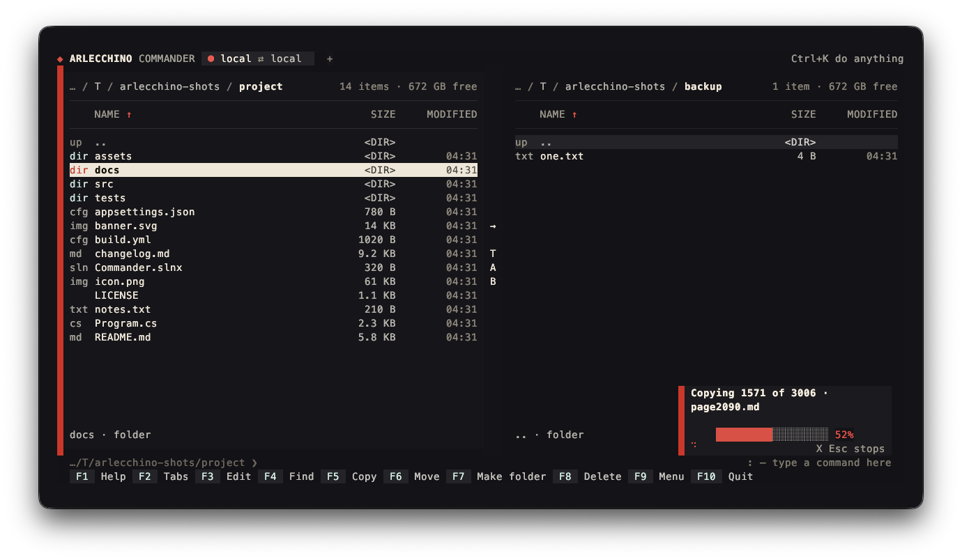The image size is (962, 560).
Task: Click the arrow icon between the panels
Action: coord(493,226)
